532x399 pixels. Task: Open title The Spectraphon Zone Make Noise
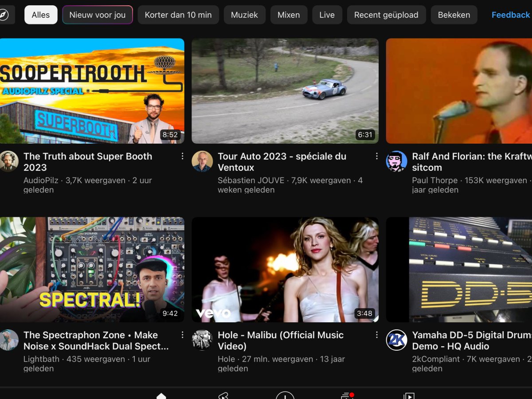pos(96,340)
